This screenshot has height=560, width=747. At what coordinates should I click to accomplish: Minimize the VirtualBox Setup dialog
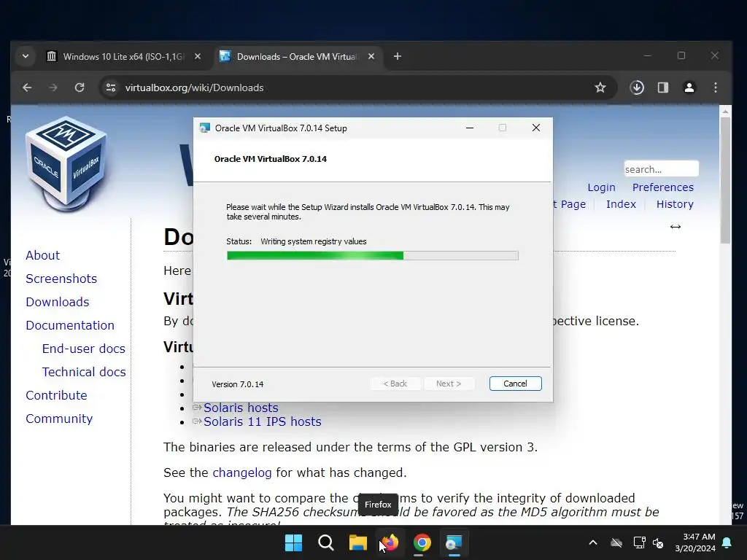(470, 128)
